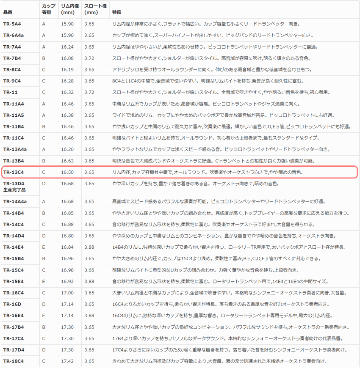Click the feature description of TR-5A4
Screen dimensions: 360x368
point(207,24)
